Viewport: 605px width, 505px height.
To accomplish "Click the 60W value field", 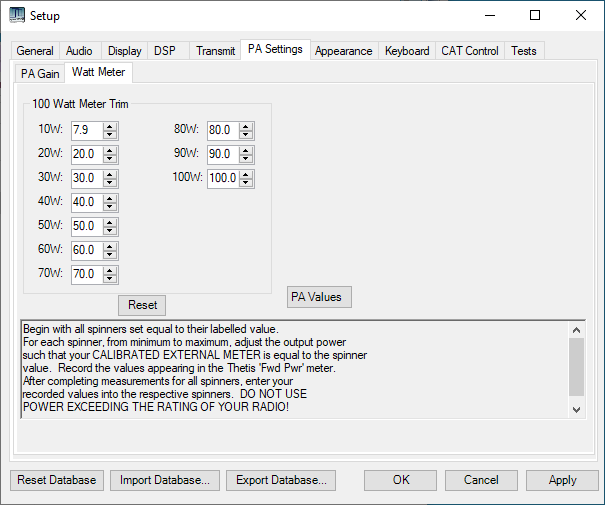I will point(88,250).
